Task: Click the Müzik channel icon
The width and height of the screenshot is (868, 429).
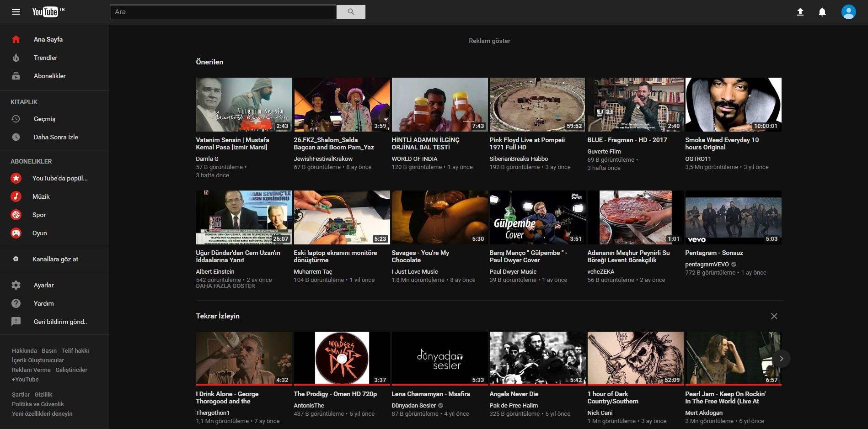Action: tap(16, 196)
